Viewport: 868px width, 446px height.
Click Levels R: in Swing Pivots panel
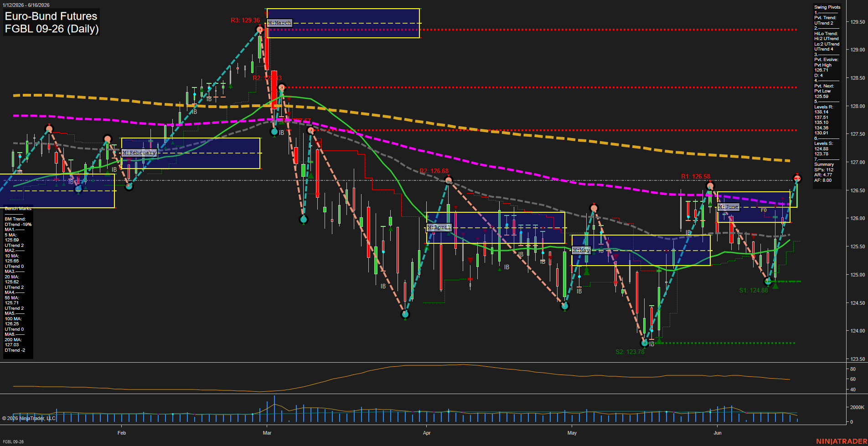(x=823, y=107)
